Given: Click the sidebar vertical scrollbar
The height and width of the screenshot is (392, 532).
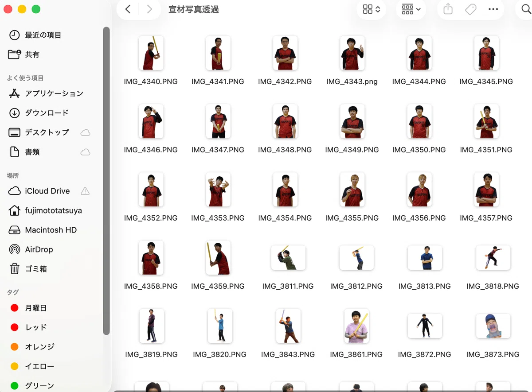Looking at the screenshot, I should coord(106,181).
